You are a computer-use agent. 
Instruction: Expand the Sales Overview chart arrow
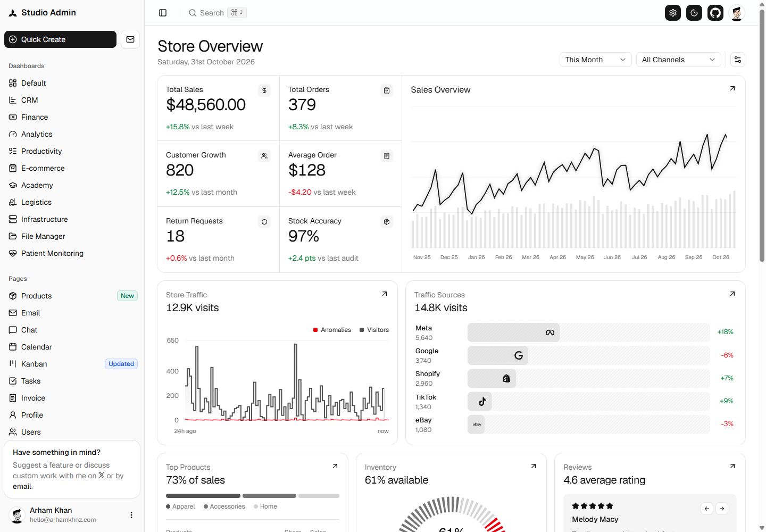732,88
